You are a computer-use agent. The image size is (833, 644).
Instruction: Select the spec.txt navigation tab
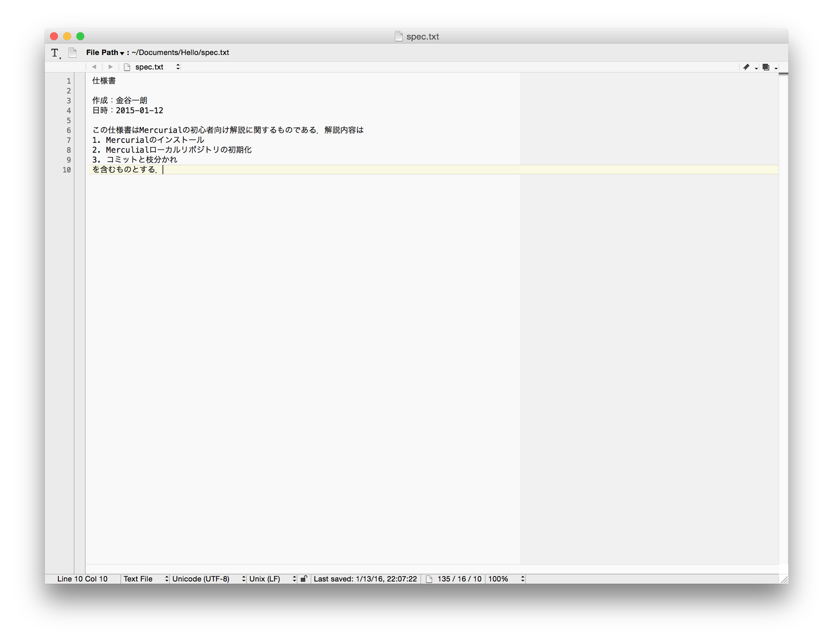click(x=149, y=67)
